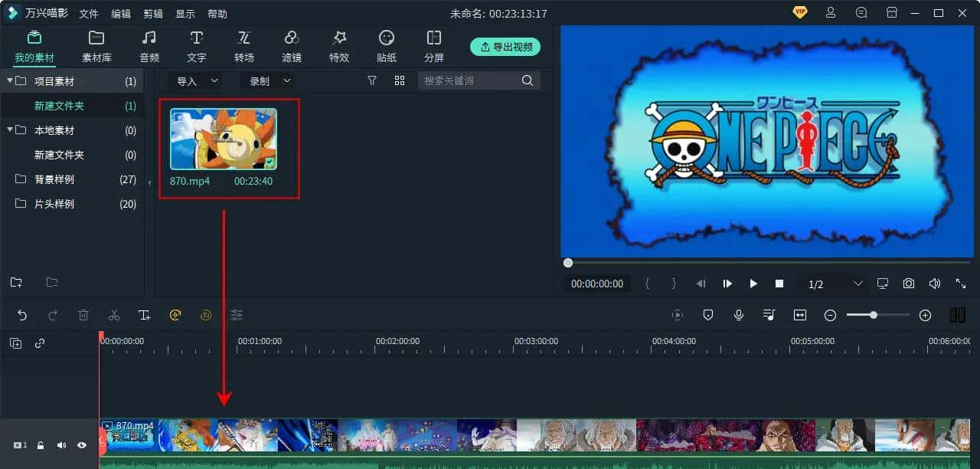Switch to the 特效 effects tab
The image size is (980, 469).
point(338,44)
